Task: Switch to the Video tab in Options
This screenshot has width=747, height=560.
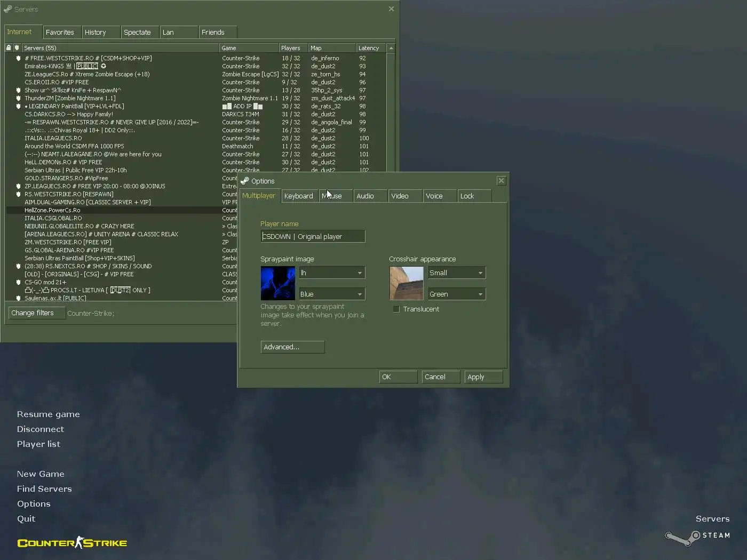Action: [405, 196]
